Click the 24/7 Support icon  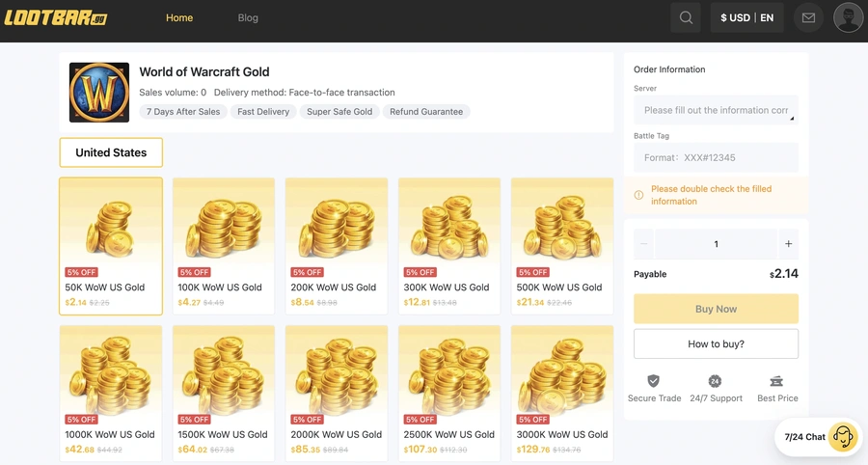click(x=716, y=381)
